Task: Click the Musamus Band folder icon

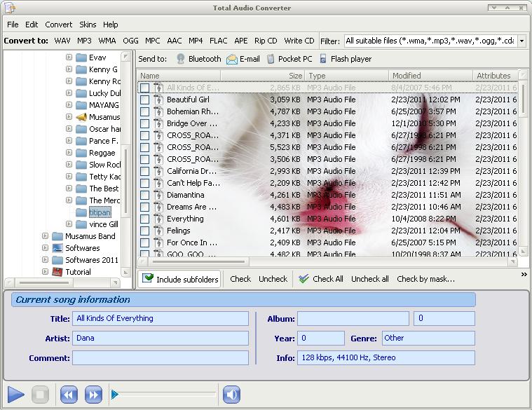Action: (x=57, y=236)
